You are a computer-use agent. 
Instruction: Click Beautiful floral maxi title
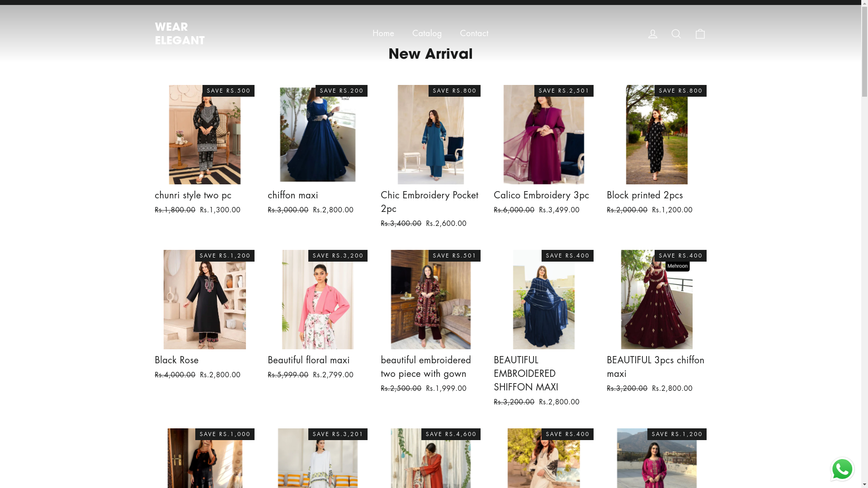click(x=308, y=360)
